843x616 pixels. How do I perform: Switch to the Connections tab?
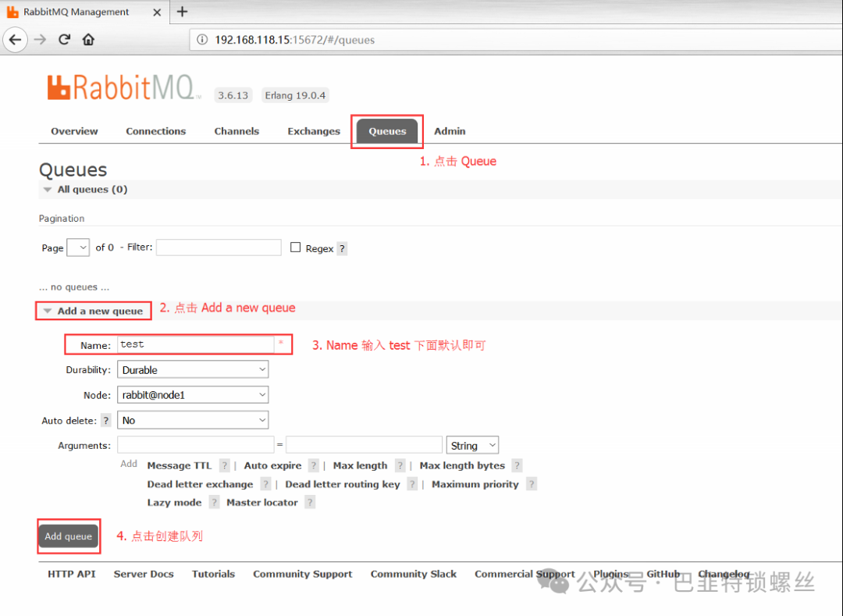click(156, 131)
